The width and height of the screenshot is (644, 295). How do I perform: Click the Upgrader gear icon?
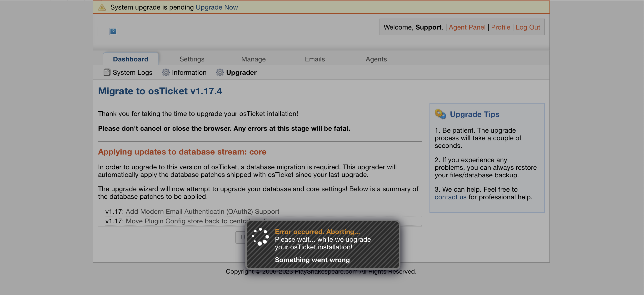pos(220,72)
